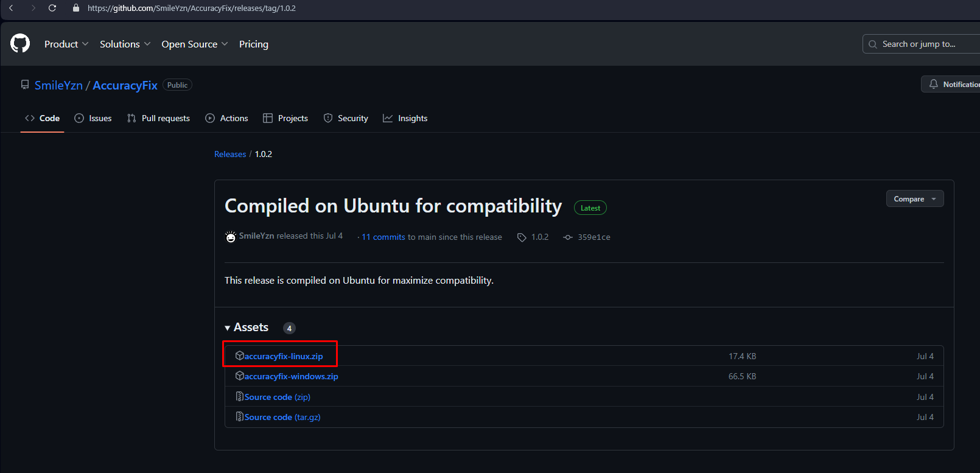Viewport: 980px width, 473px height.
Task: Download accuracyfix-windows.zip
Action: (x=292, y=376)
